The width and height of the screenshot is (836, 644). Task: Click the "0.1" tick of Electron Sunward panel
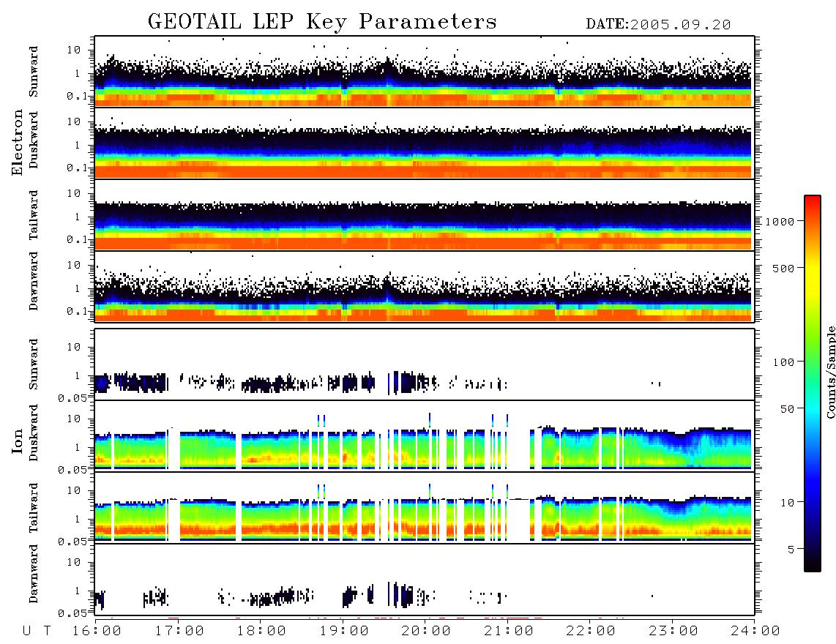[77, 97]
